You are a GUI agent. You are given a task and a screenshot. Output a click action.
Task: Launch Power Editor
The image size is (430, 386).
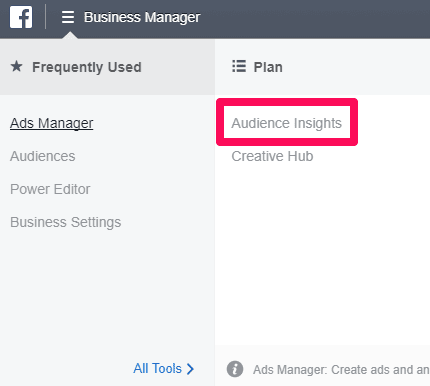(x=50, y=189)
